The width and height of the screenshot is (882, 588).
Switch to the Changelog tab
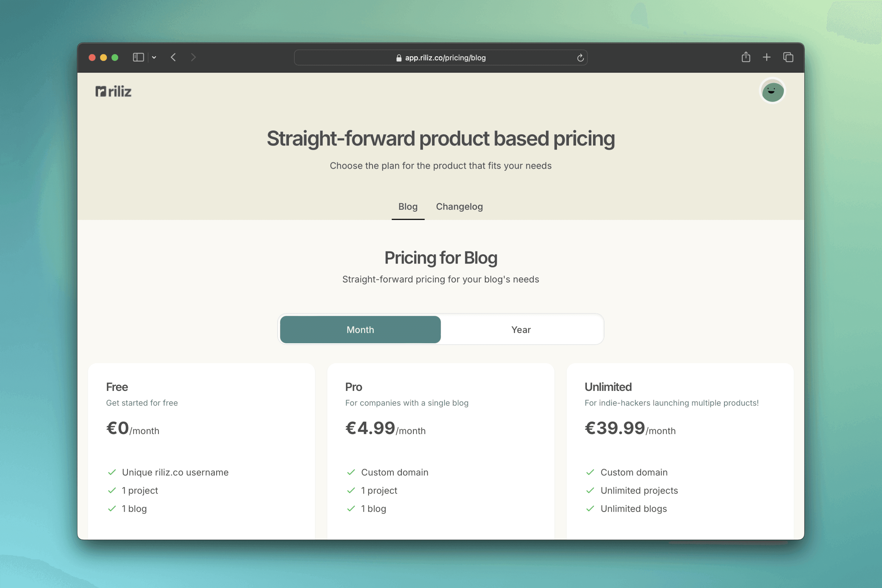click(459, 206)
